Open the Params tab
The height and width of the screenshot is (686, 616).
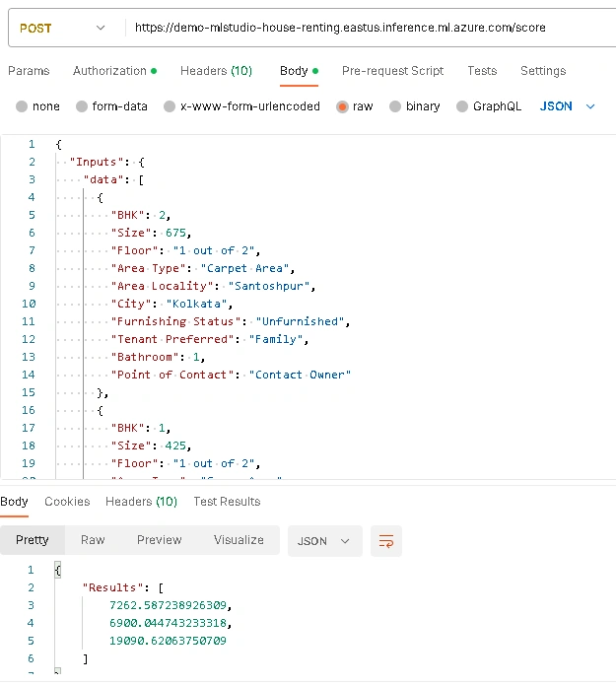(29, 71)
